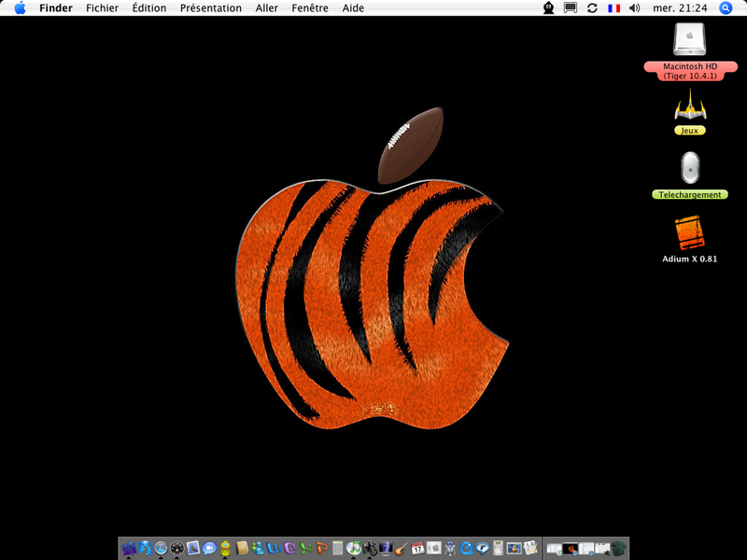Click the grey iPod icon in Dock
The height and width of the screenshot is (560, 747).
499,549
